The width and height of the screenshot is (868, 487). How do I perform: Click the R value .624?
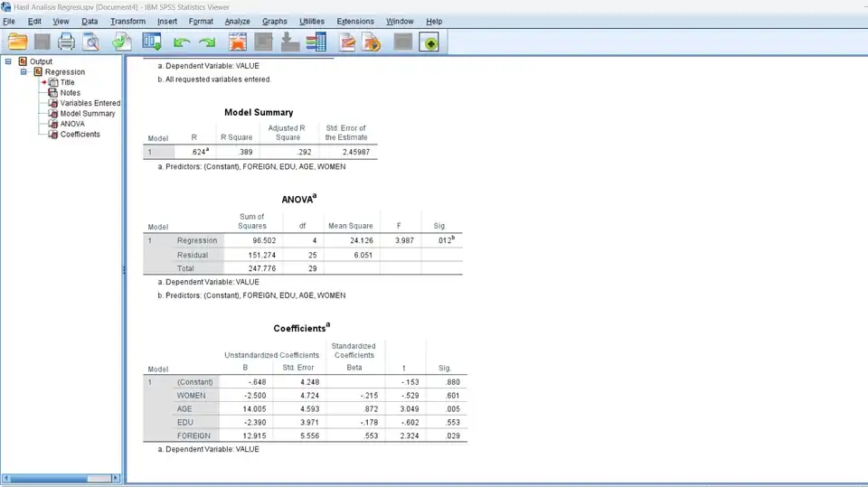coord(199,152)
